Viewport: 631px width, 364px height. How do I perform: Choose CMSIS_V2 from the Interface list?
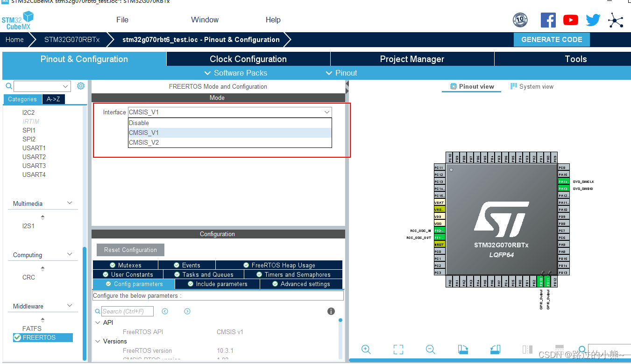click(x=230, y=143)
